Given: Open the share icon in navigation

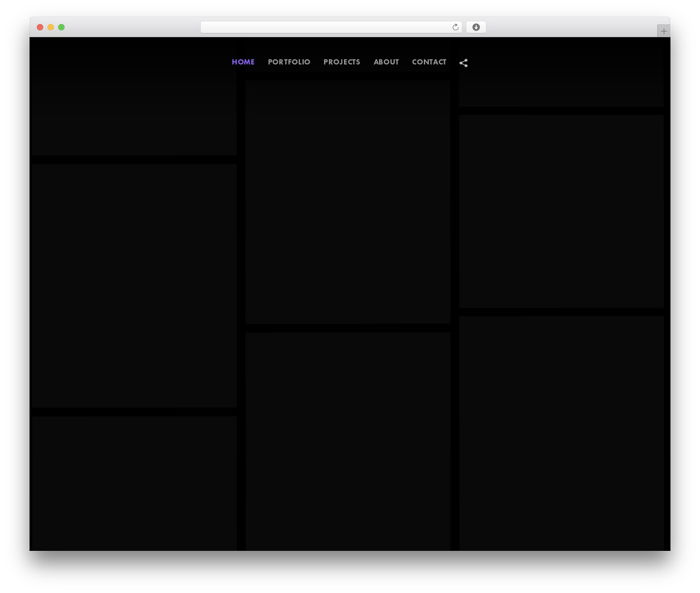Looking at the screenshot, I should point(464,63).
